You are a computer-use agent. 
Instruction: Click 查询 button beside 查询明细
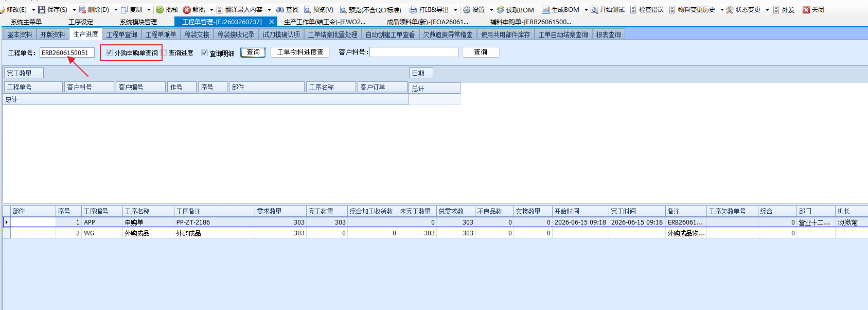pyautogui.click(x=253, y=52)
